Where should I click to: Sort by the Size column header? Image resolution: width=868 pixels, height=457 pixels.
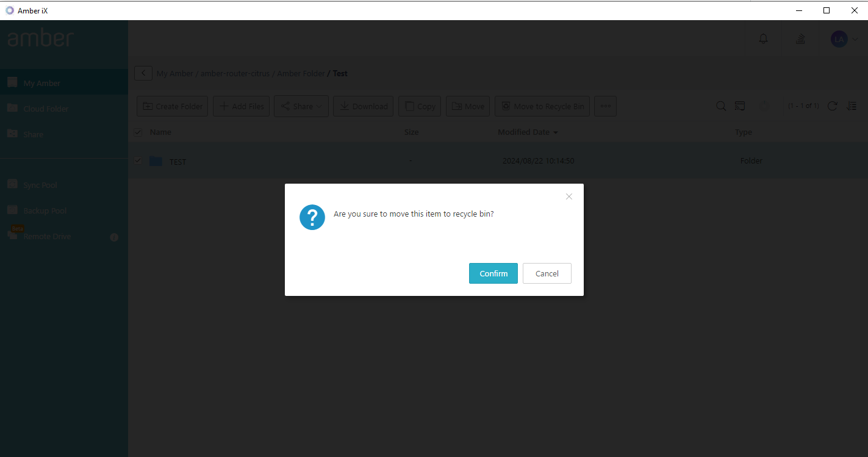click(412, 132)
